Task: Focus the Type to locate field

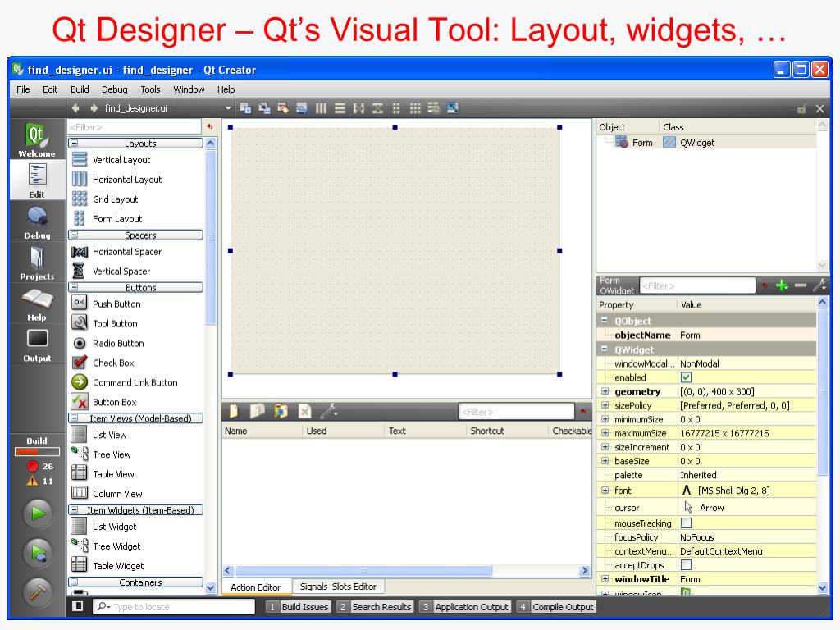Action: (x=175, y=607)
